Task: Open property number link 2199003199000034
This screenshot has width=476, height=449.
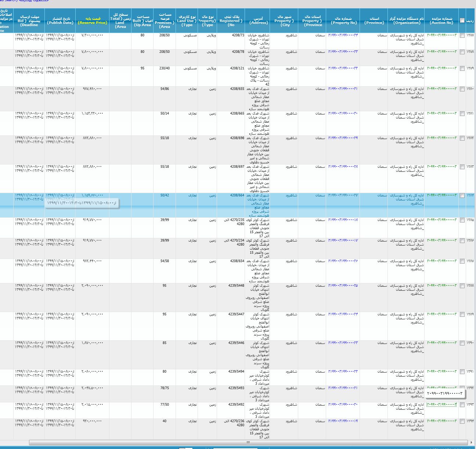Action: [343, 35]
